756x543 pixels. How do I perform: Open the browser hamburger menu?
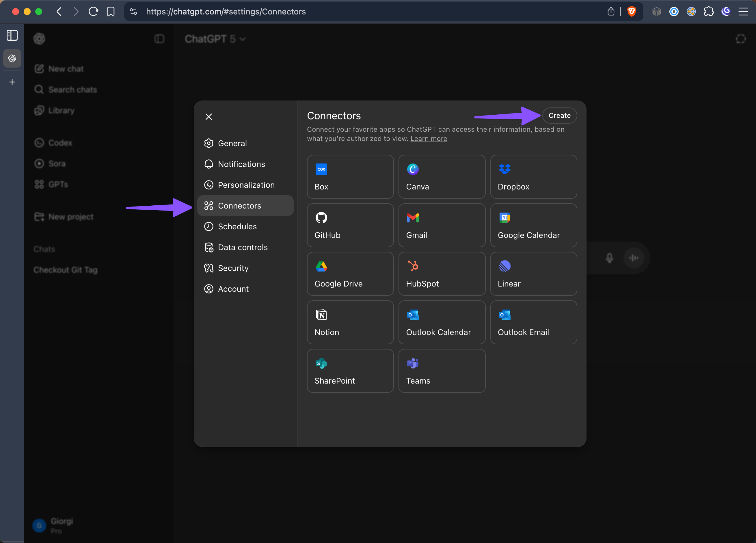point(743,12)
